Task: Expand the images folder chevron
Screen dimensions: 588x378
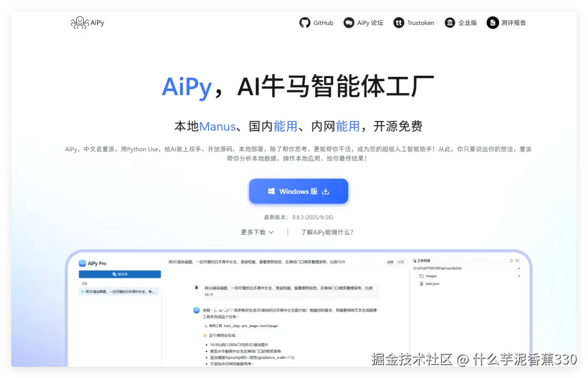Action: tap(519, 276)
